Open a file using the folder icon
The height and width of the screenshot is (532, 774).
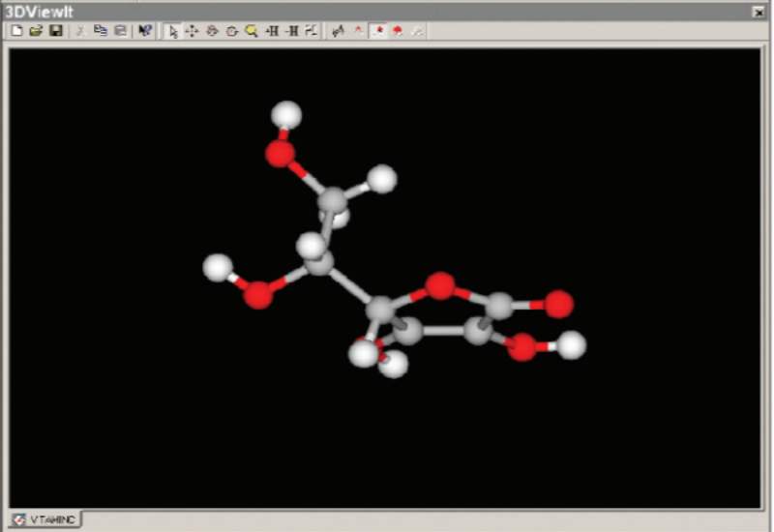[37, 31]
